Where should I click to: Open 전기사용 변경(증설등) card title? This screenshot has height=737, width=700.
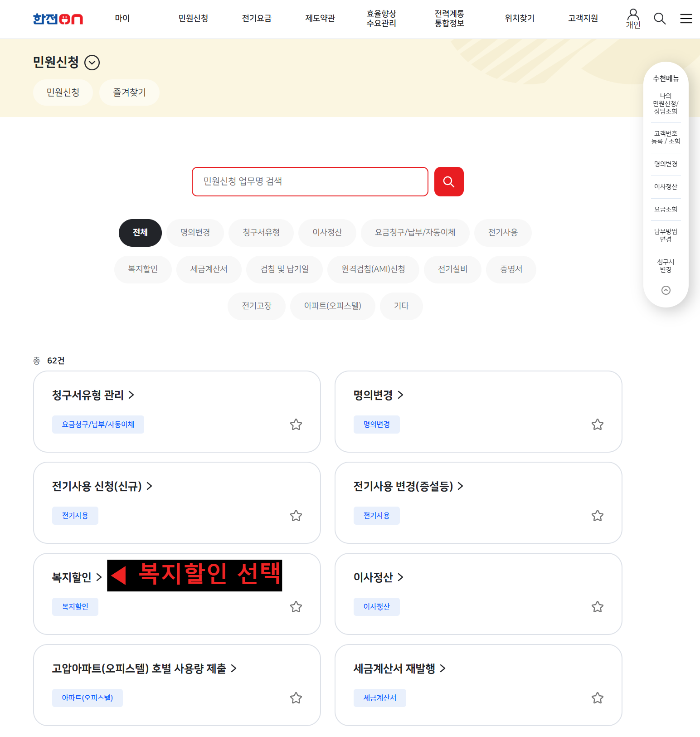[x=408, y=486]
